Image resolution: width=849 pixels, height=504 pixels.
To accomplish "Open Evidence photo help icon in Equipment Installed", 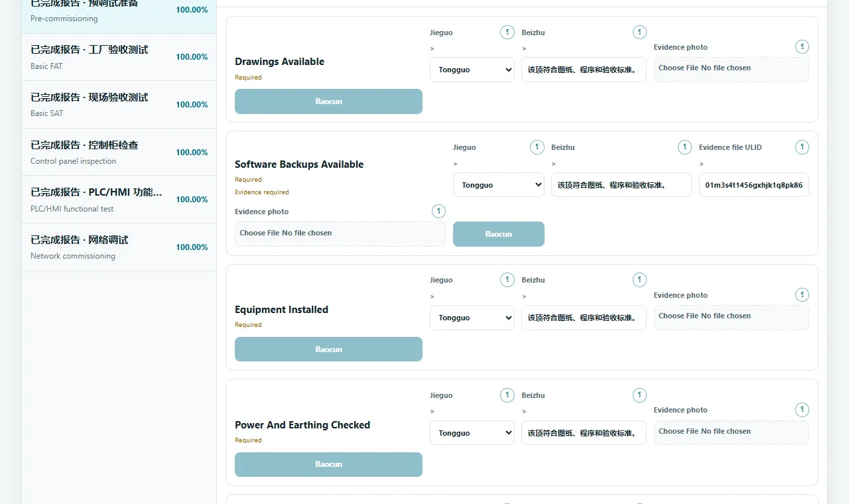I will (802, 295).
